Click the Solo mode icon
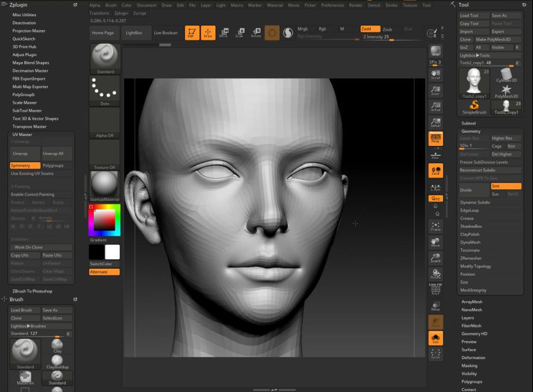 [x=435, y=338]
